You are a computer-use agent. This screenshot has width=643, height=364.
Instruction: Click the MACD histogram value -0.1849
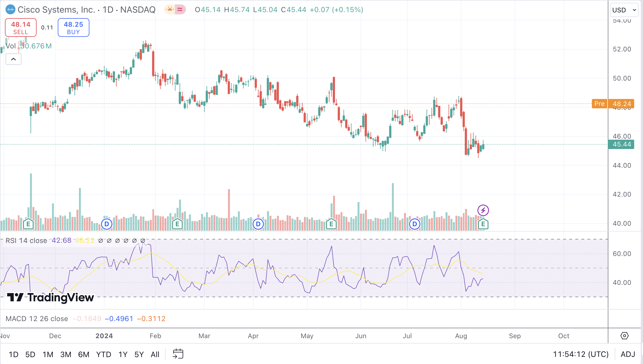coord(87,319)
